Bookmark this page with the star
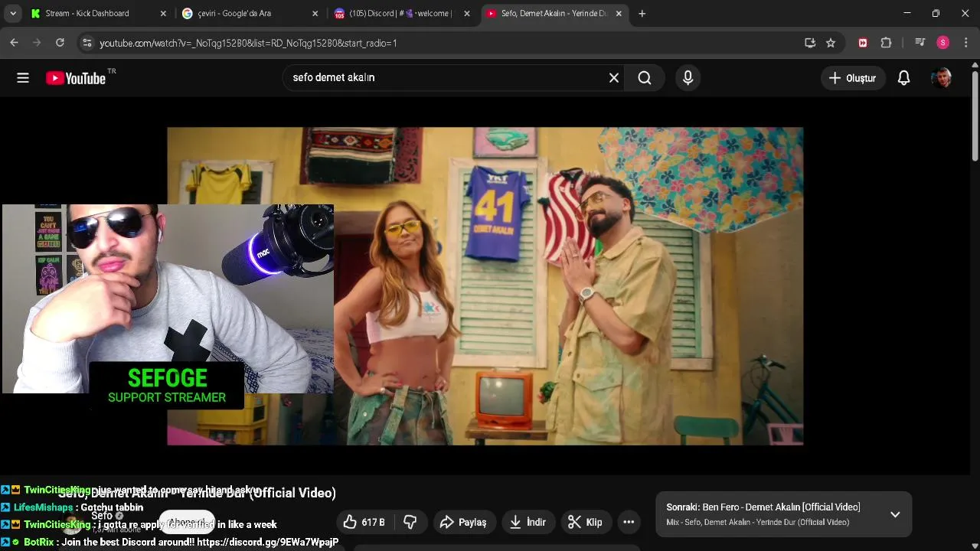980x551 pixels. coord(831,43)
